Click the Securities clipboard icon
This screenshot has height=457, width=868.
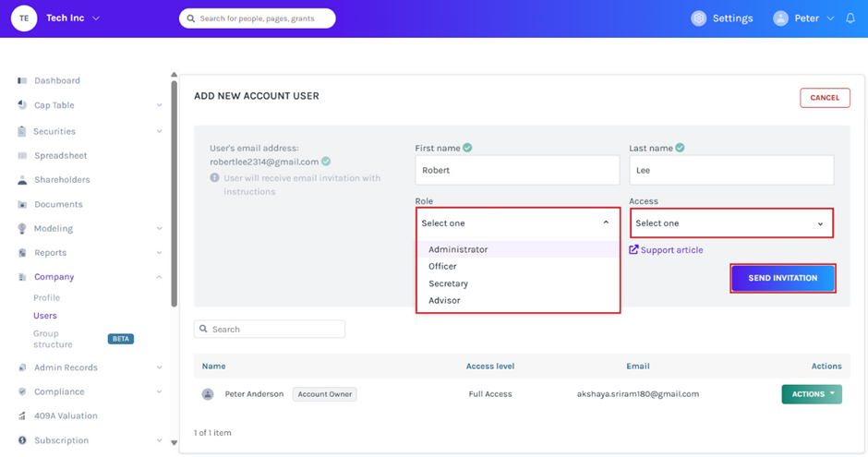pos(21,131)
